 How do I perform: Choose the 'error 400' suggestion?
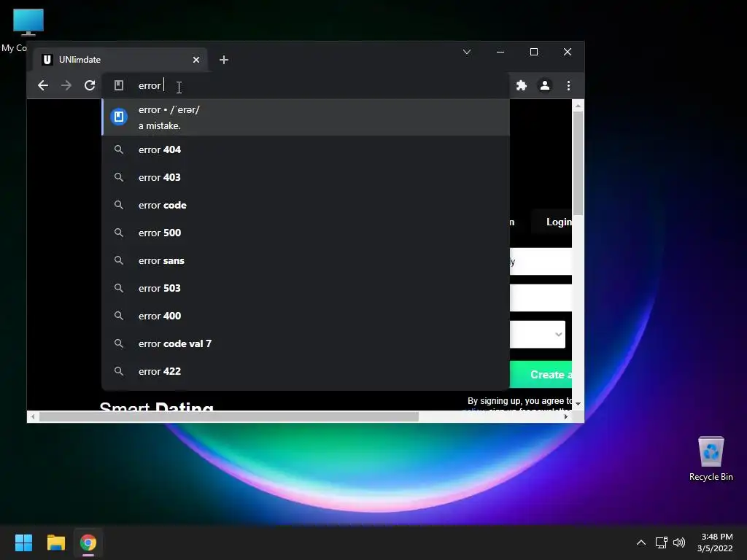point(306,316)
